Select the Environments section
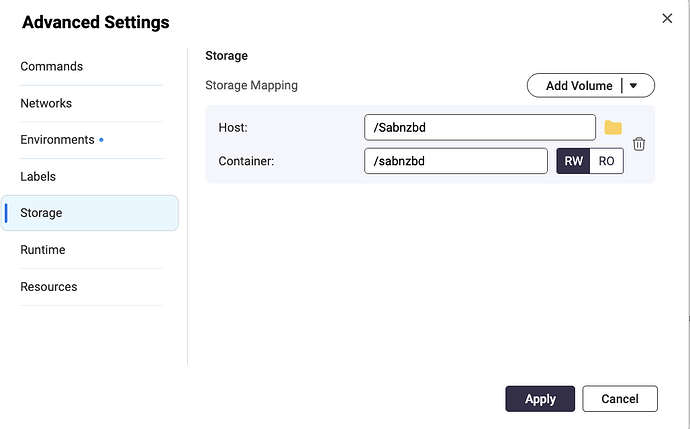This screenshot has height=429, width=690. tap(57, 140)
